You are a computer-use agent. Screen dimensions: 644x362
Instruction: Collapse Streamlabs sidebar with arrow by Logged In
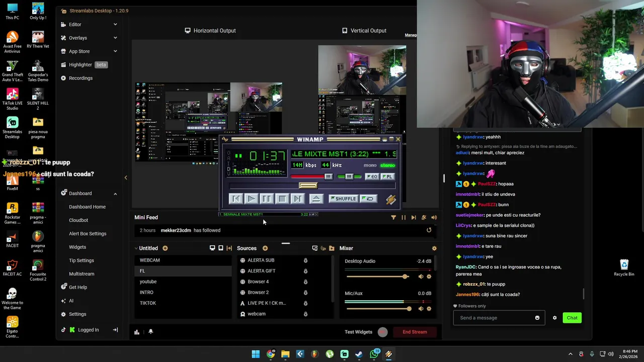click(115, 330)
